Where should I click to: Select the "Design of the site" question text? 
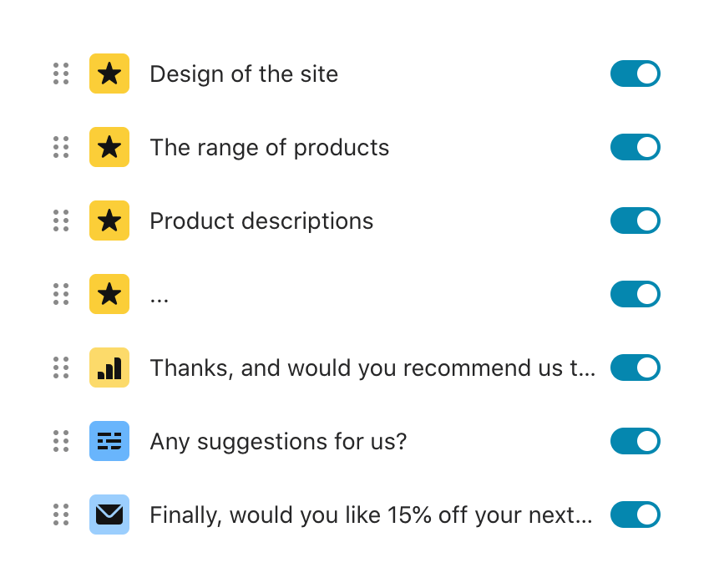(244, 73)
